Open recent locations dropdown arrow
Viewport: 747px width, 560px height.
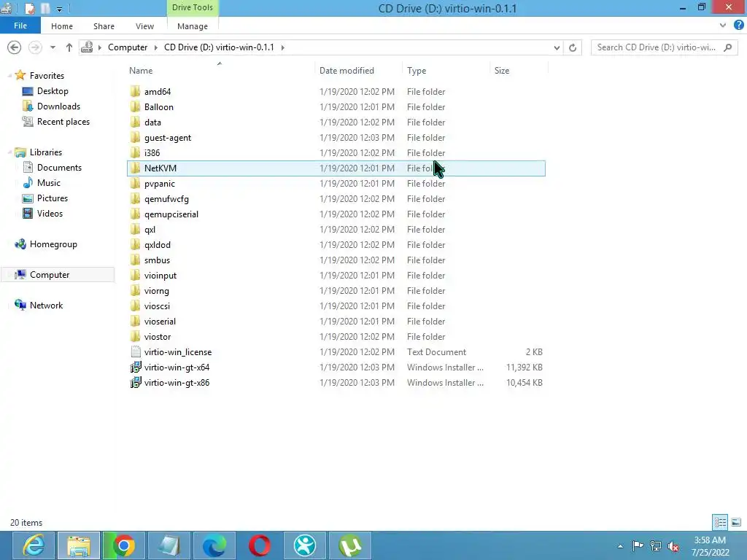(x=53, y=47)
